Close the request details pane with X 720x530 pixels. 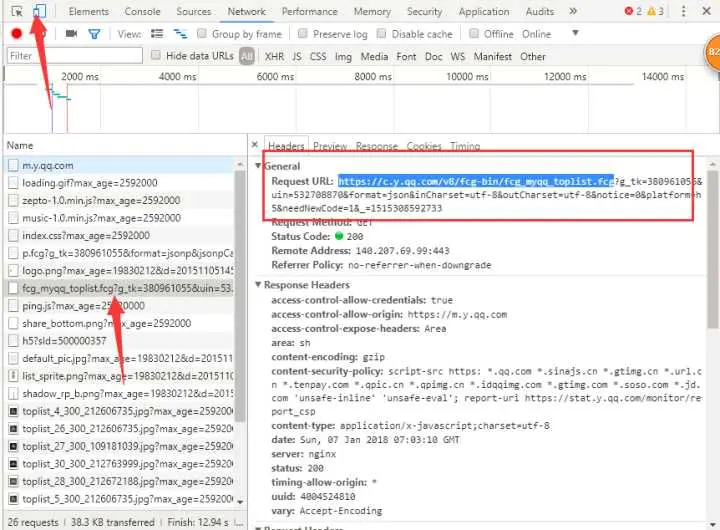point(255,145)
